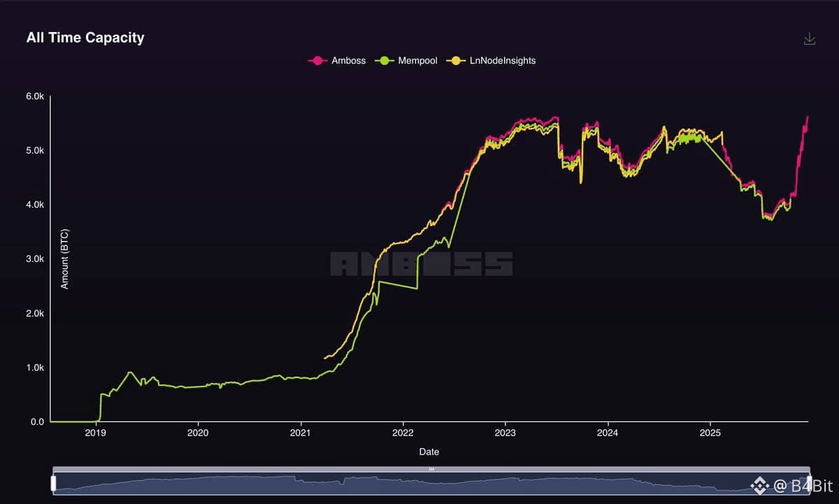Click the 2021 date axis label
The image size is (839, 504).
click(301, 433)
